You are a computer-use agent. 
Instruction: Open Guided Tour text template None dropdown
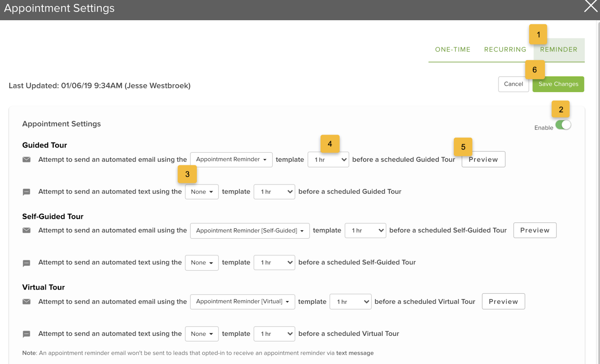pos(202,192)
